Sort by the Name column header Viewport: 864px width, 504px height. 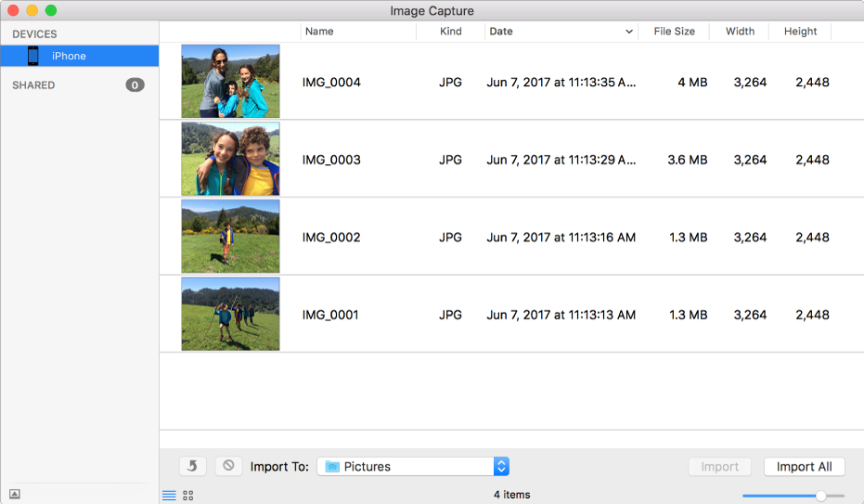[x=319, y=32]
